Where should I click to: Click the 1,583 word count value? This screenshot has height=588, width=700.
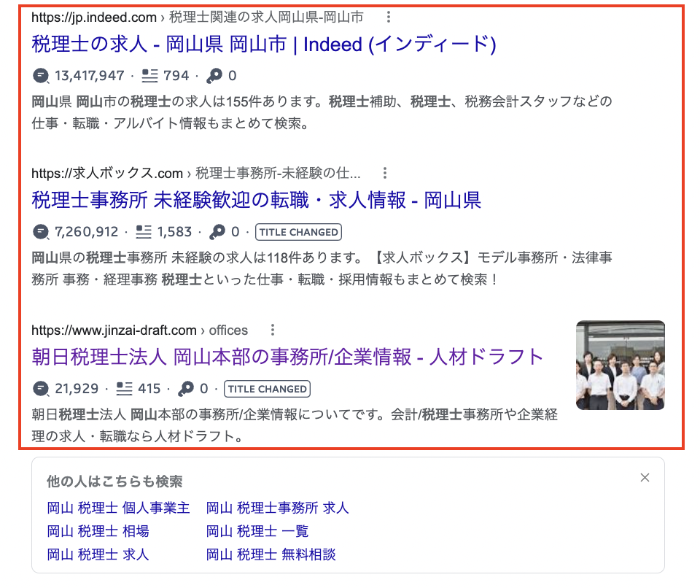[x=174, y=232]
